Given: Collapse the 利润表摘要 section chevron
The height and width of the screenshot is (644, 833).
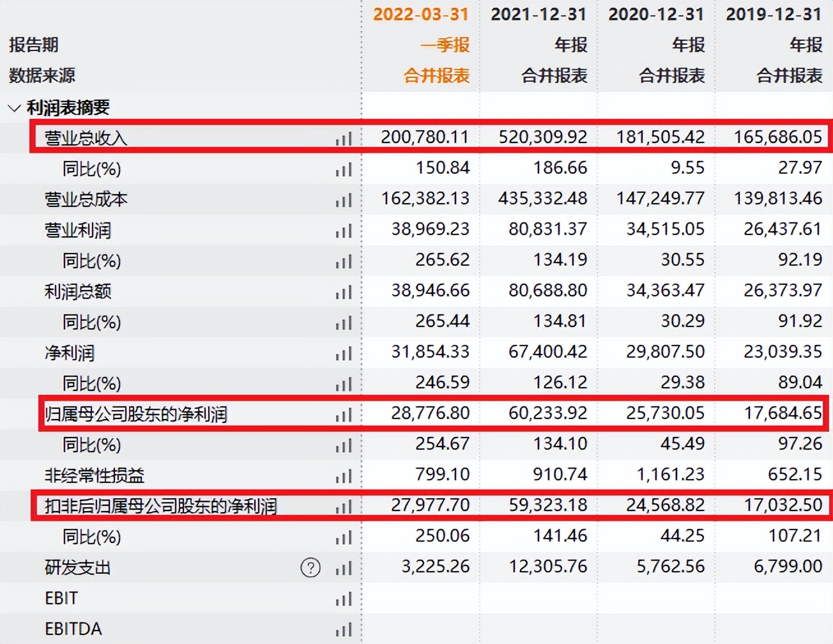Looking at the screenshot, I should pyautogui.click(x=14, y=107).
